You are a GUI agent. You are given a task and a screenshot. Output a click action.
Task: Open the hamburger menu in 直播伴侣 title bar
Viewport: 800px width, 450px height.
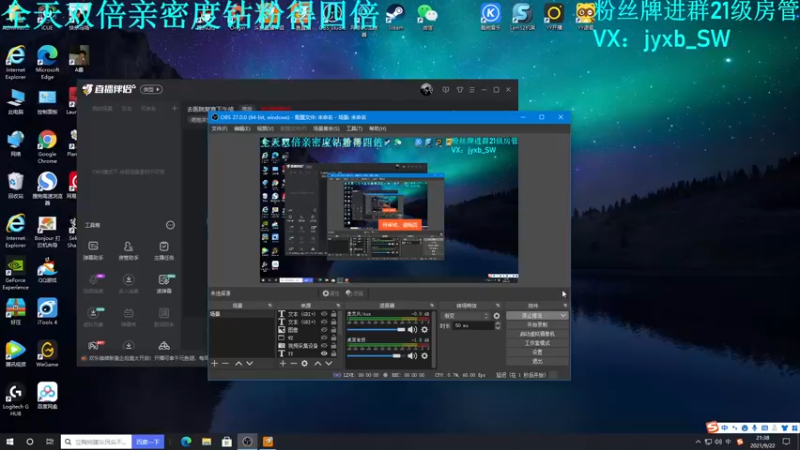click(472, 89)
